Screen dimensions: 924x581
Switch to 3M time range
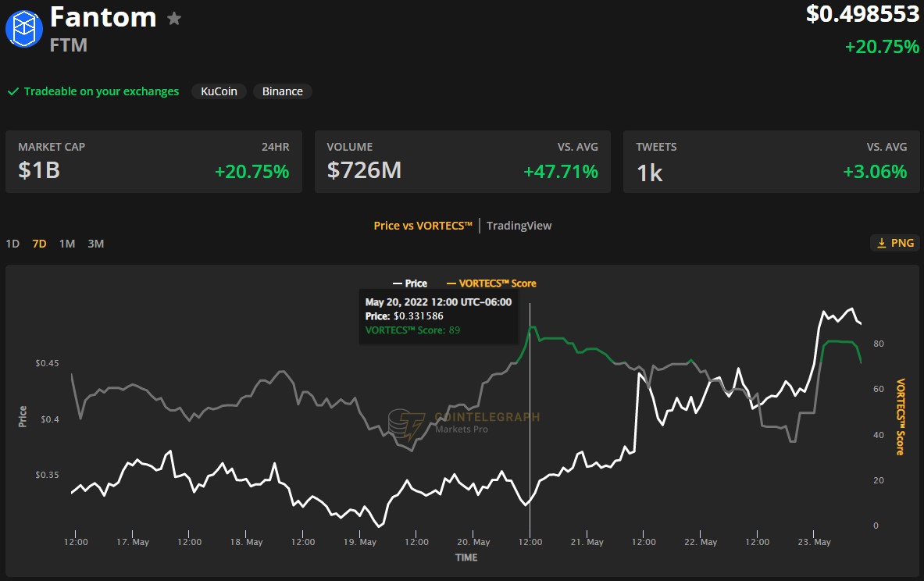95,244
